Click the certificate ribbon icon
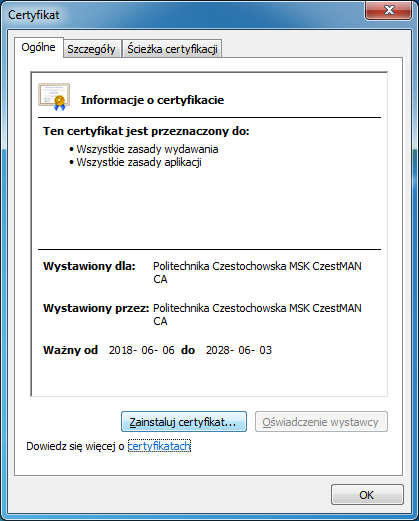 (x=54, y=97)
